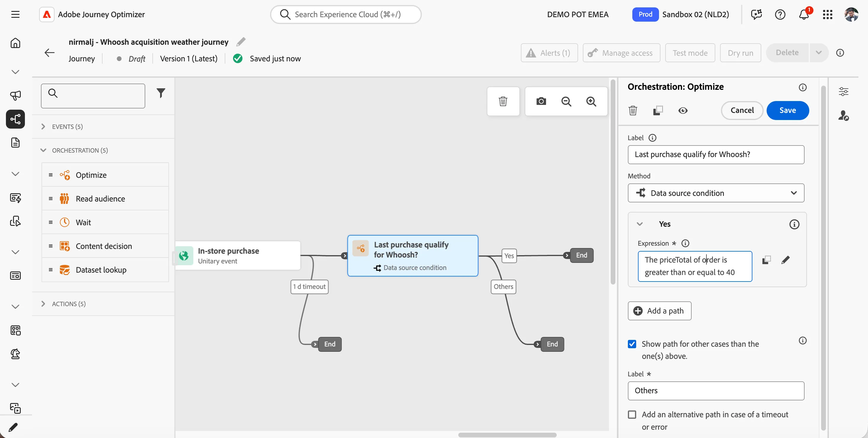
Task: Open the campaigns megaphone icon
Action: coord(15,95)
